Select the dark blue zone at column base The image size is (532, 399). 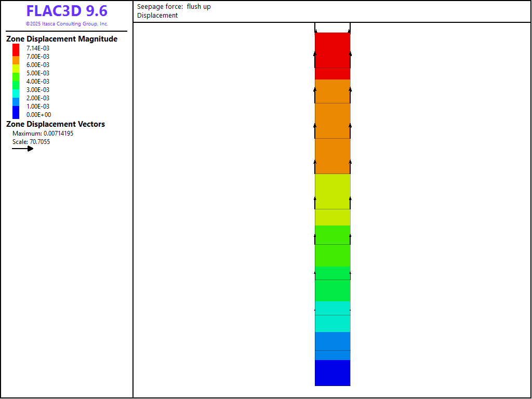tap(332, 373)
